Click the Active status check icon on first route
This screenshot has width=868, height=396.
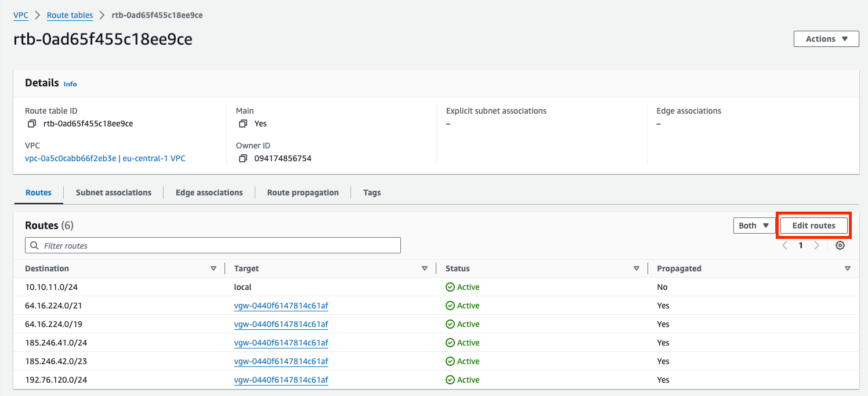[x=450, y=287]
